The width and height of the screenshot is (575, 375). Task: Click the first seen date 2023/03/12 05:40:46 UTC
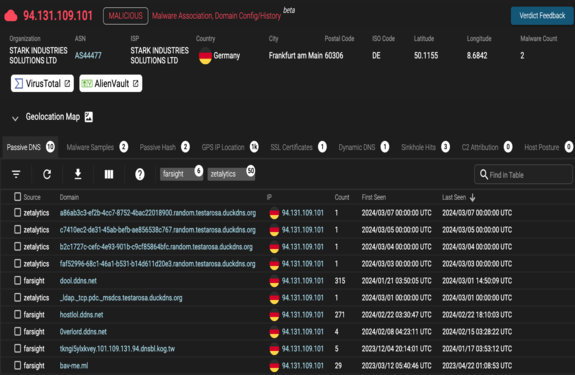pyautogui.click(x=396, y=365)
